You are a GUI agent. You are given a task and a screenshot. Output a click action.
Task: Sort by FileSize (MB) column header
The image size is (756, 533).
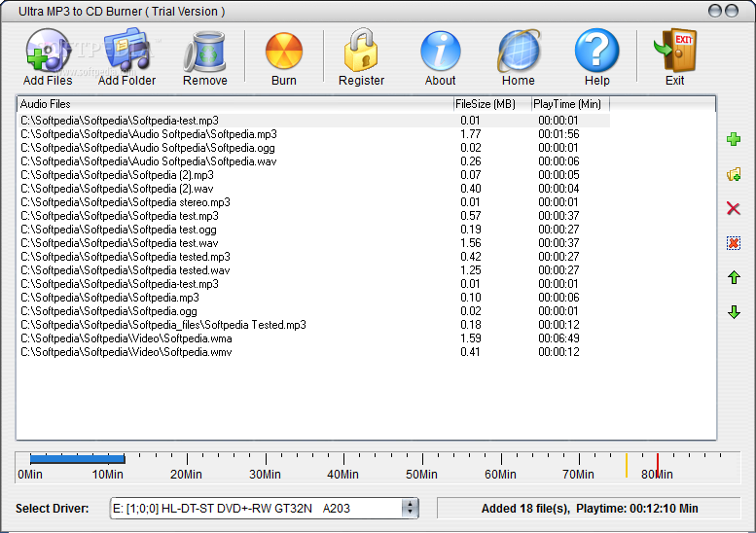pos(491,104)
